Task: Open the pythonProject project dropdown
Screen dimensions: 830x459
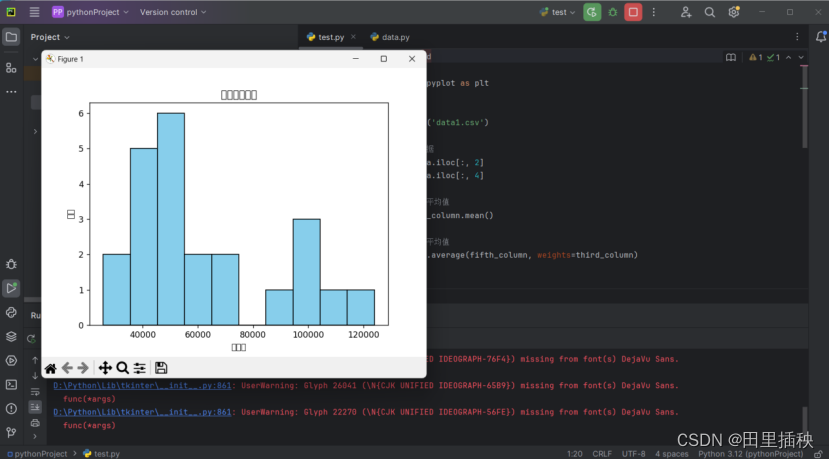Action: [x=91, y=12]
